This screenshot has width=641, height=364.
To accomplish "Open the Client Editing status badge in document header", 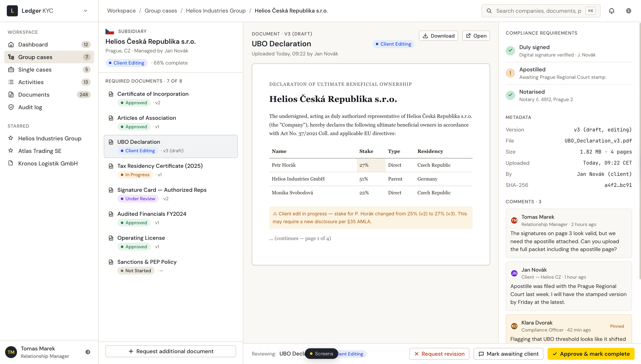I will pyautogui.click(x=393, y=44).
